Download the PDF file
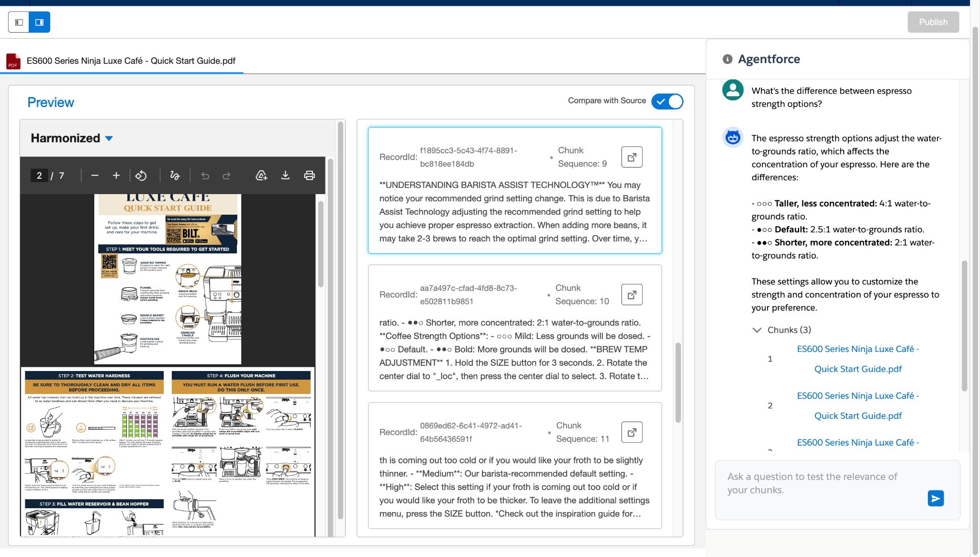The width and height of the screenshot is (980, 557). (x=285, y=175)
